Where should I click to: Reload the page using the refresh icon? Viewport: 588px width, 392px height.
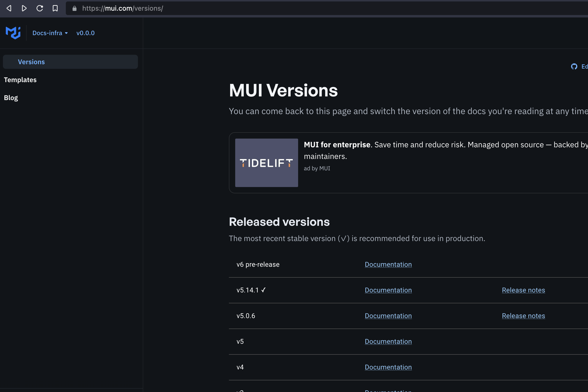40,8
